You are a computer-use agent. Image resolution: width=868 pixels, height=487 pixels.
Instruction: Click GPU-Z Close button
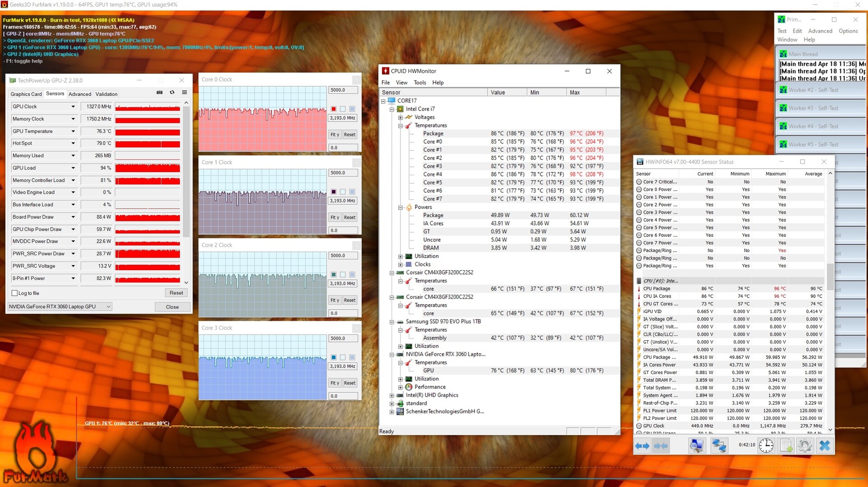pyautogui.click(x=172, y=307)
